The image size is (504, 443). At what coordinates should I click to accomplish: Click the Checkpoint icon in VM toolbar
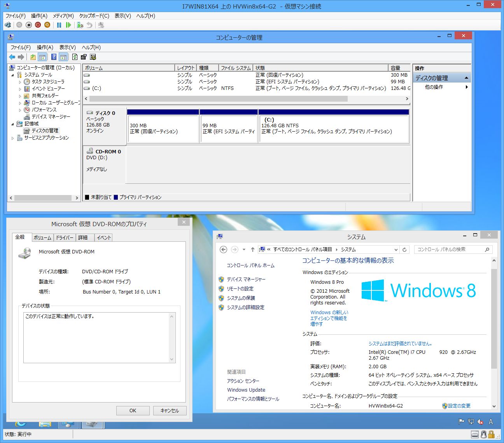[x=80, y=25]
